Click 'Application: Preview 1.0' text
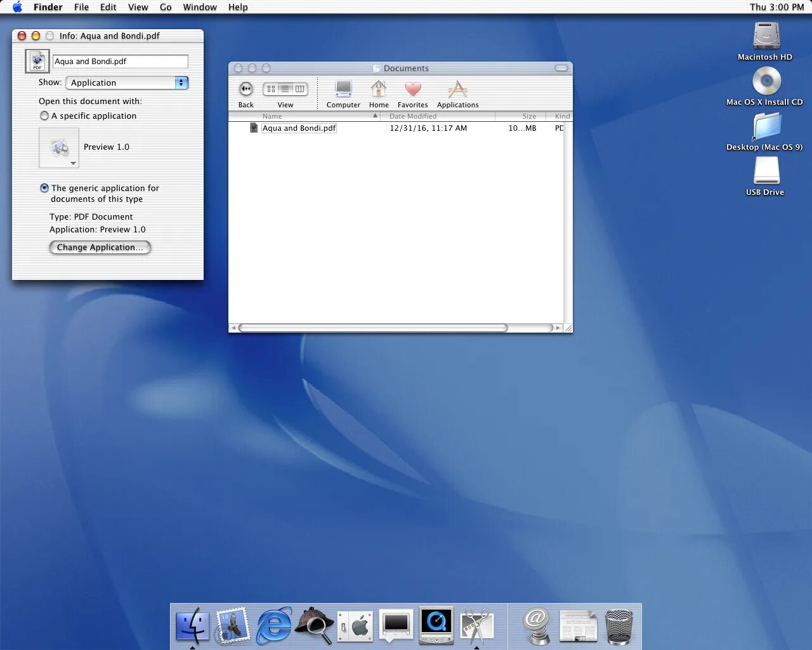Screen dimensions: 812x650 pyautogui.click(x=98, y=229)
